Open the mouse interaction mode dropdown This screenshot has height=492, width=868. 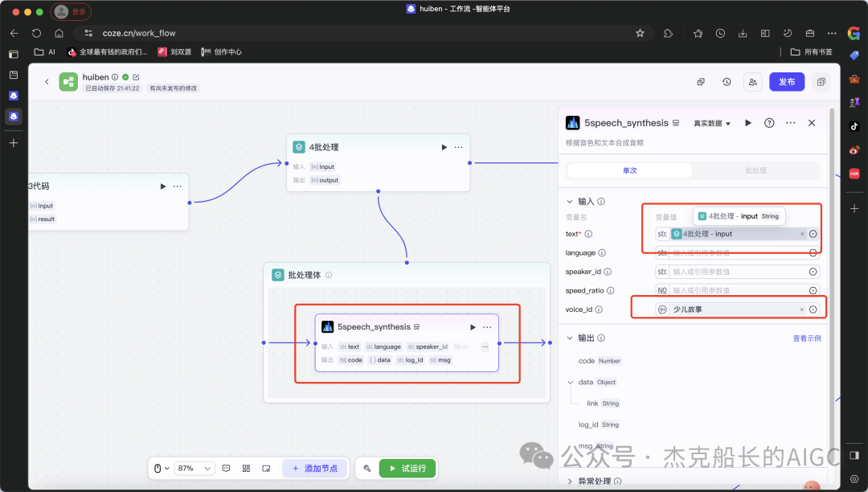point(161,468)
